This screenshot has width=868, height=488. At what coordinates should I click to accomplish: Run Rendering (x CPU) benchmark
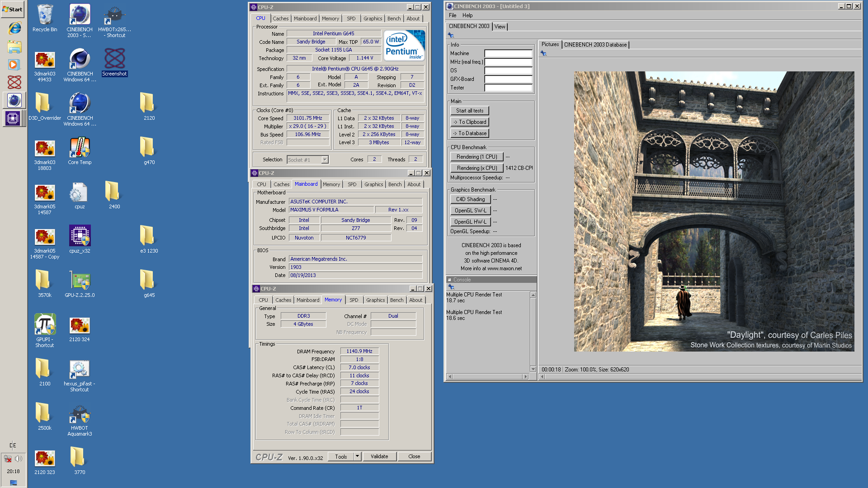[x=476, y=168]
